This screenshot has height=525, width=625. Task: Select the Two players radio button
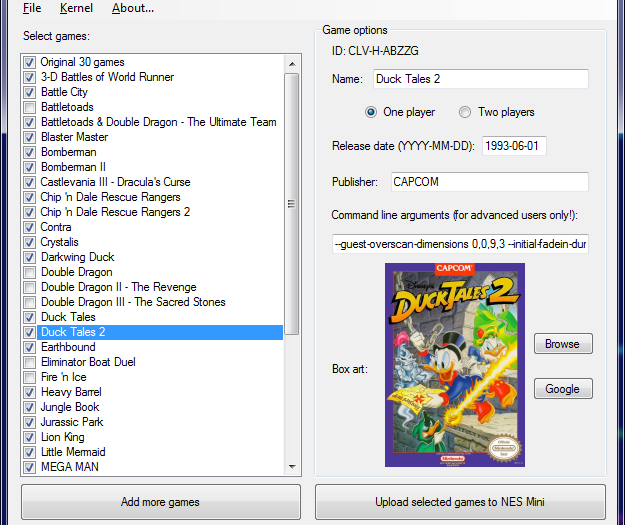[465, 112]
